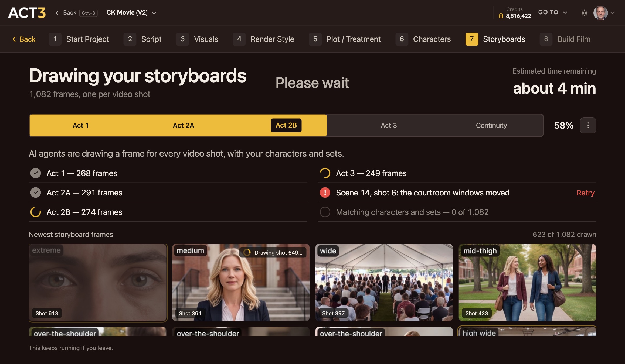
Task: Select the highlighted Act 2B segment
Action: (x=286, y=125)
